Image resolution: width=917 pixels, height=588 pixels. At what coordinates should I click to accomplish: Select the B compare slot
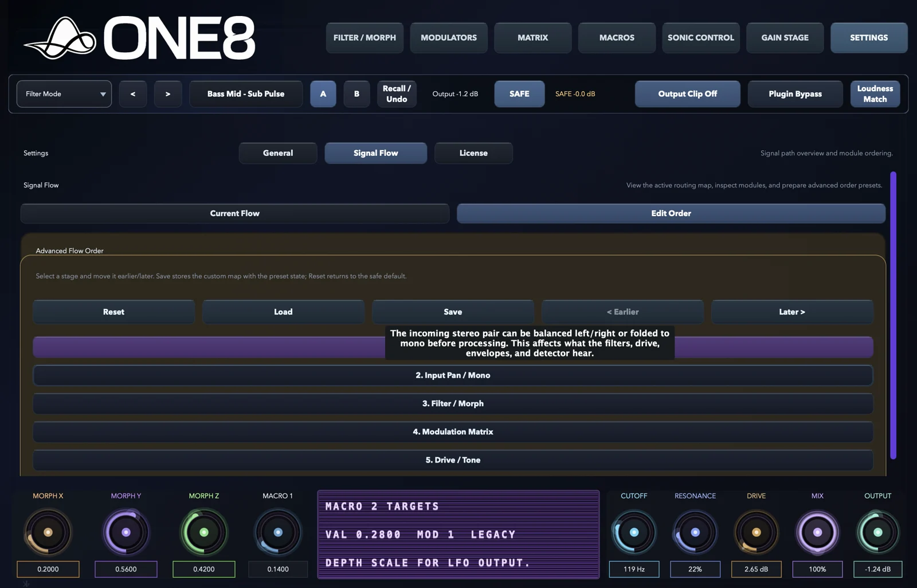coord(356,94)
